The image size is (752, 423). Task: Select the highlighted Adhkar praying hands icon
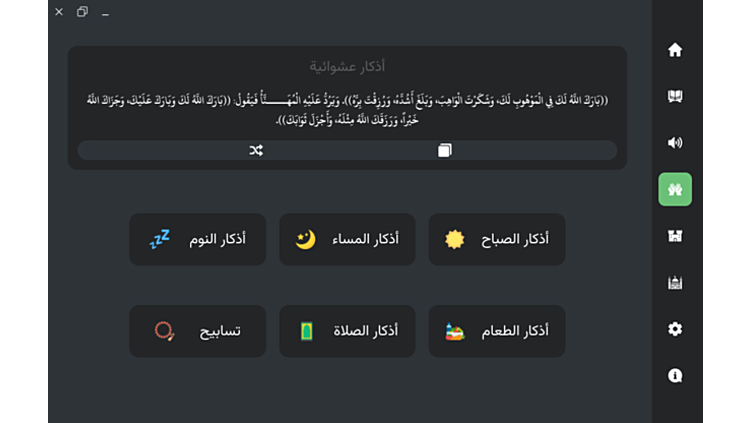[675, 189]
